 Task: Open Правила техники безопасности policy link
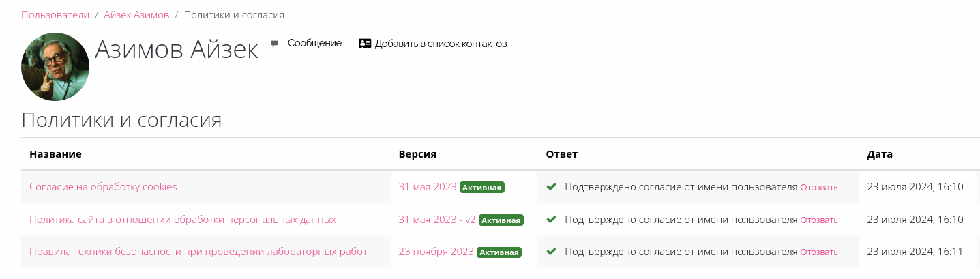tap(198, 252)
